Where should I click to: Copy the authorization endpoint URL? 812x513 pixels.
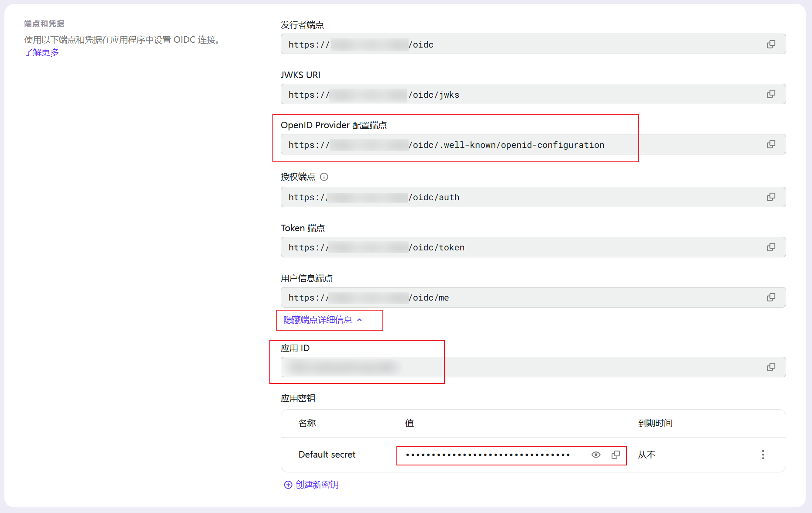(x=771, y=197)
